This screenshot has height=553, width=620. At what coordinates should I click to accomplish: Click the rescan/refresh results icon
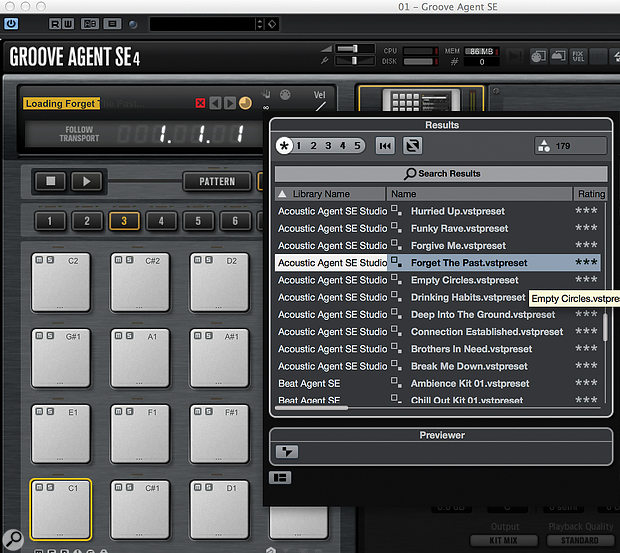(412, 146)
